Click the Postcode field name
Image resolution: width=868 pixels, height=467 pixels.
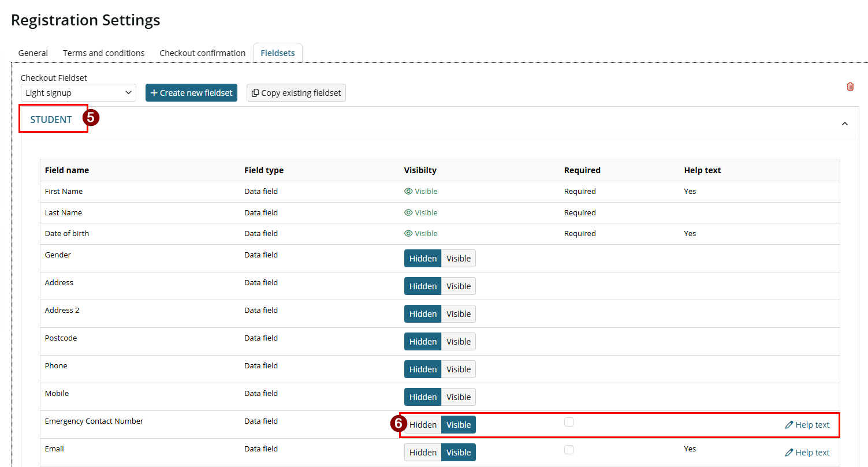coord(61,338)
